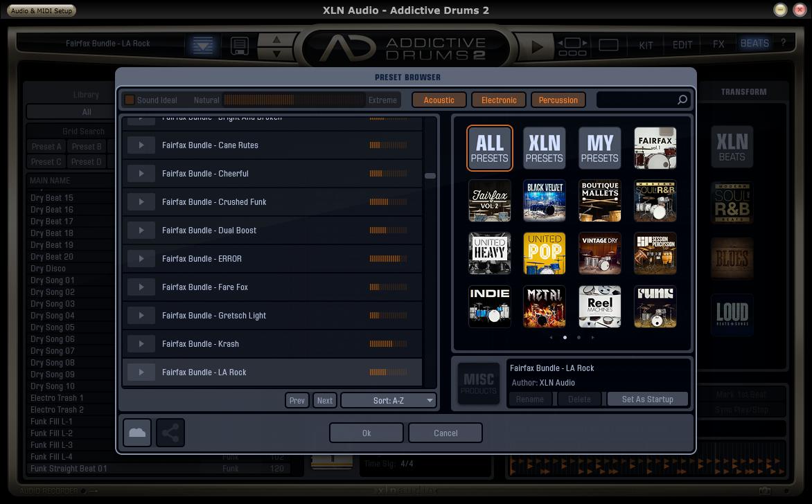
Task: Confirm with the Ok button
Action: coord(366,433)
